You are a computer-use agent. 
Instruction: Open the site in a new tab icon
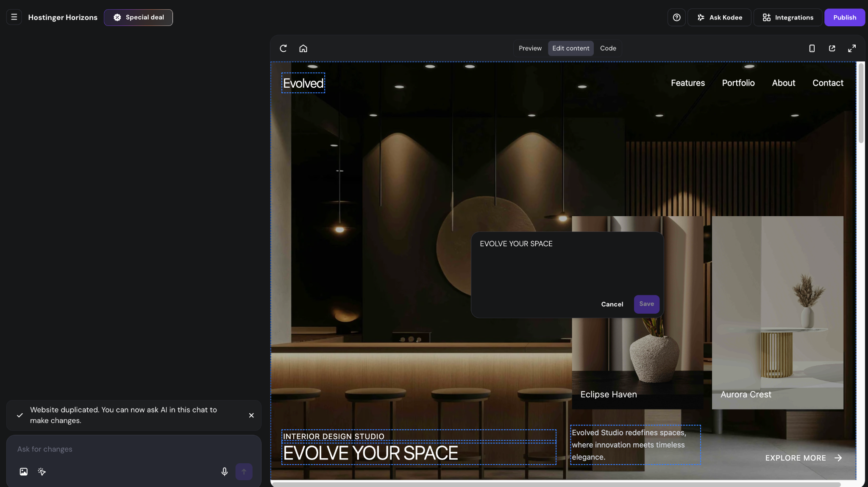click(x=832, y=48)
